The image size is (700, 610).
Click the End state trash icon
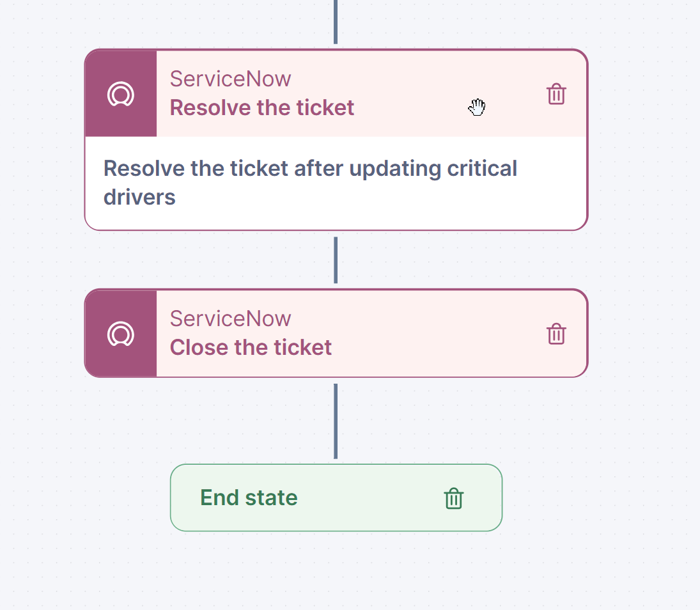tap(453, 498)
